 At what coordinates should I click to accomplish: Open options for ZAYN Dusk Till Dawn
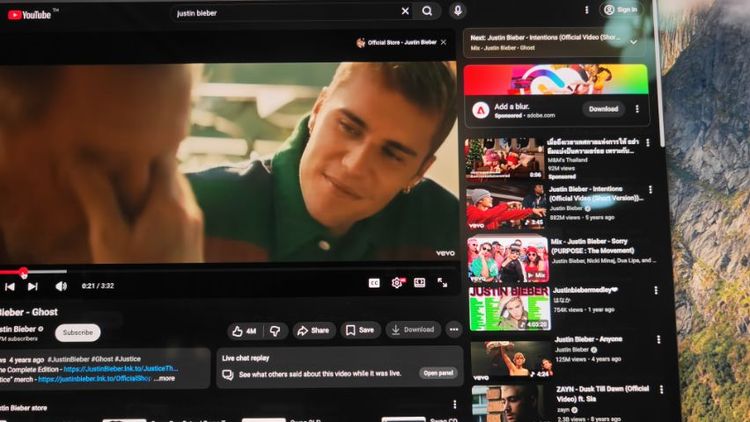pos(662,390)
